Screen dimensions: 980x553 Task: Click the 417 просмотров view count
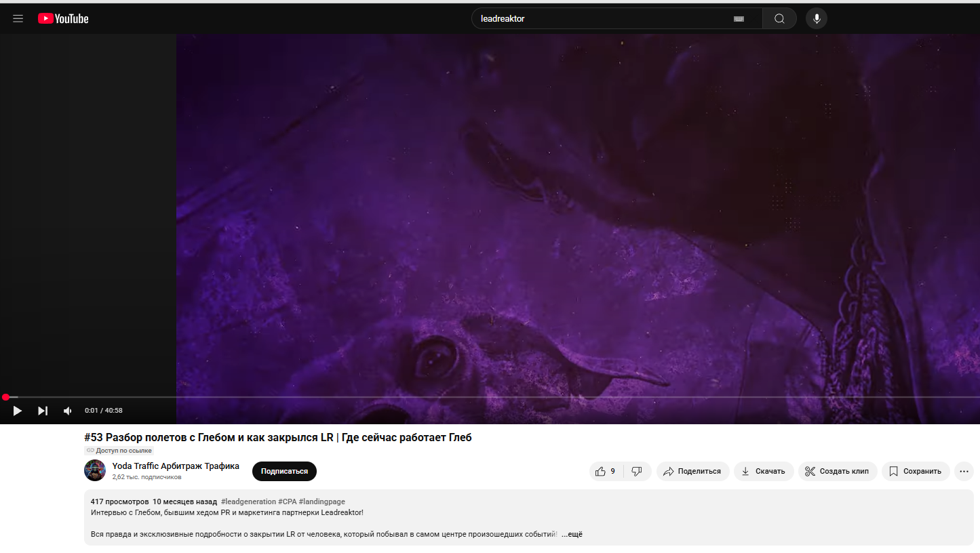pyautogui.click(x=119, y=501)
